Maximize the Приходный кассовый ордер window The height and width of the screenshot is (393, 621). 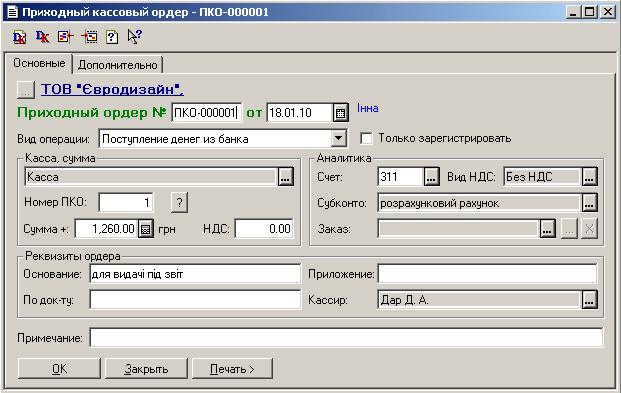(589, 12)
